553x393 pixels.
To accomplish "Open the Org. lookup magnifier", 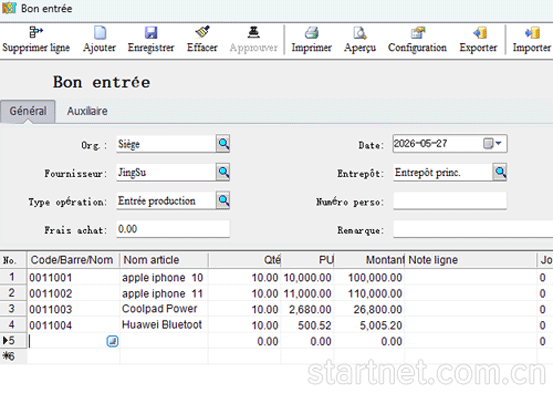I will tap(223, 144).
